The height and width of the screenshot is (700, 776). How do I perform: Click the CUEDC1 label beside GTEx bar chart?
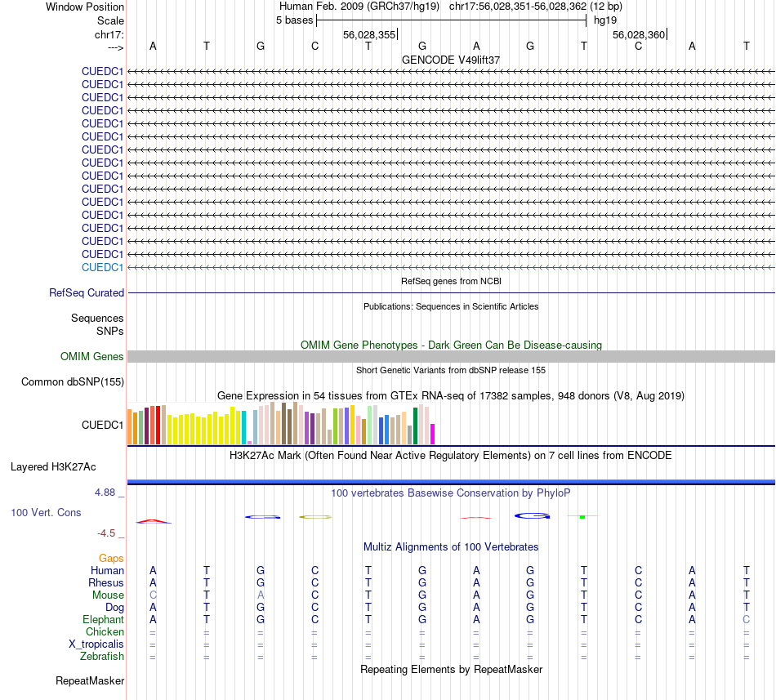[x=102, y=425]
